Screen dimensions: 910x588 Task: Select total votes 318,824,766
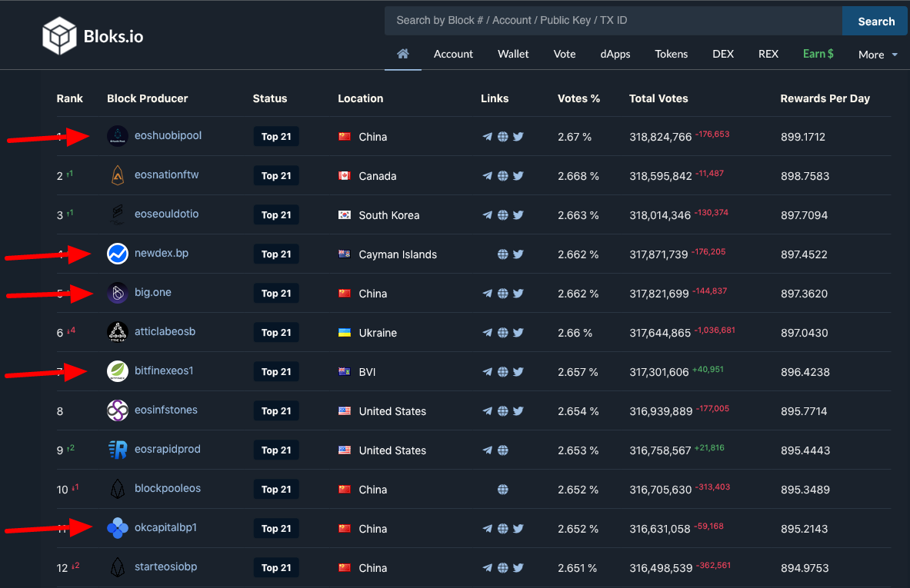(661, 137)
